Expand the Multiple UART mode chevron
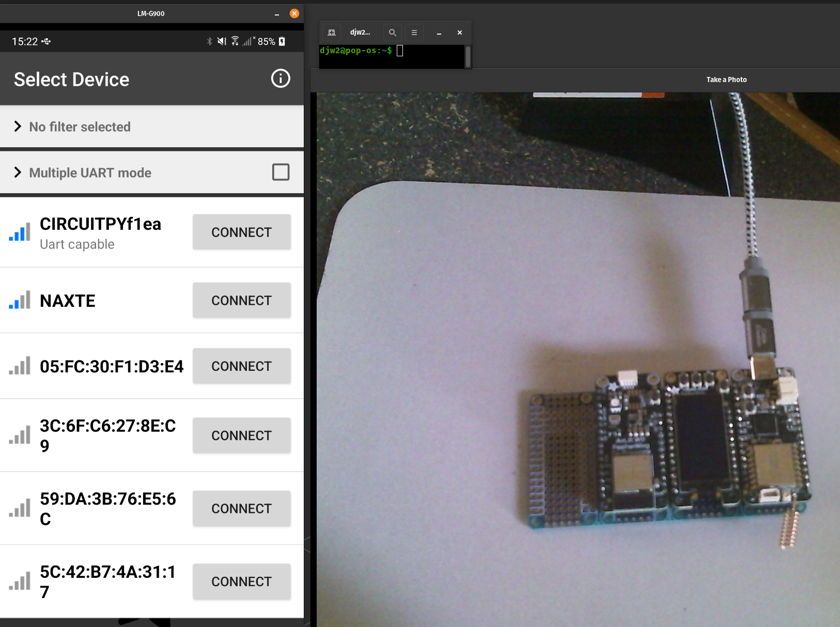The width and height of the screenshot is (840, 627). point(18,173)
